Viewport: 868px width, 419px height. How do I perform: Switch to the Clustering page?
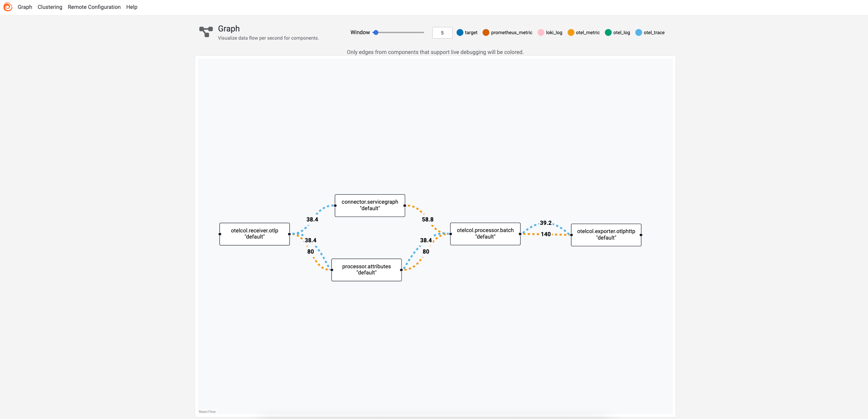[x=50, y=7]
